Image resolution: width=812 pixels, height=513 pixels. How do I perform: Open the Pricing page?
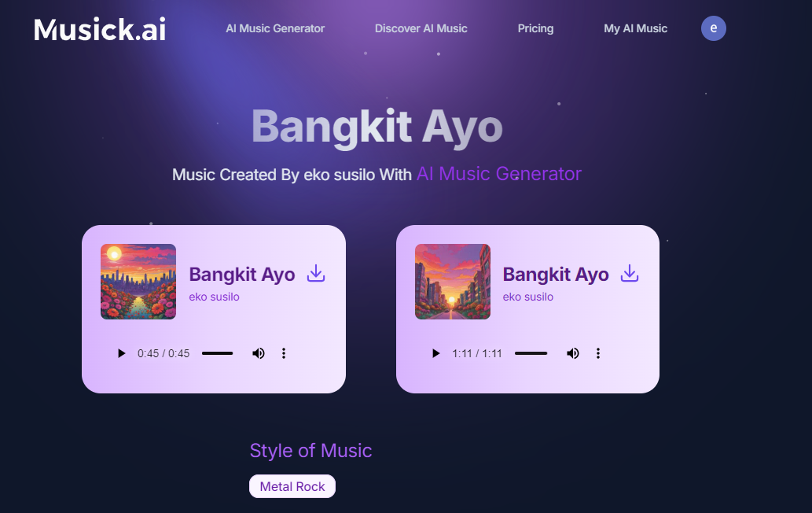pos(535,28)
